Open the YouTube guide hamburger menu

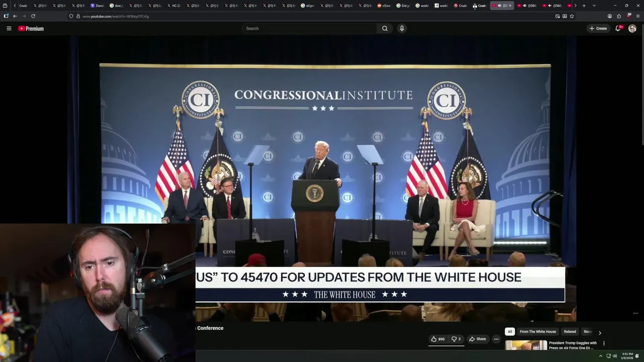(9, 29)
